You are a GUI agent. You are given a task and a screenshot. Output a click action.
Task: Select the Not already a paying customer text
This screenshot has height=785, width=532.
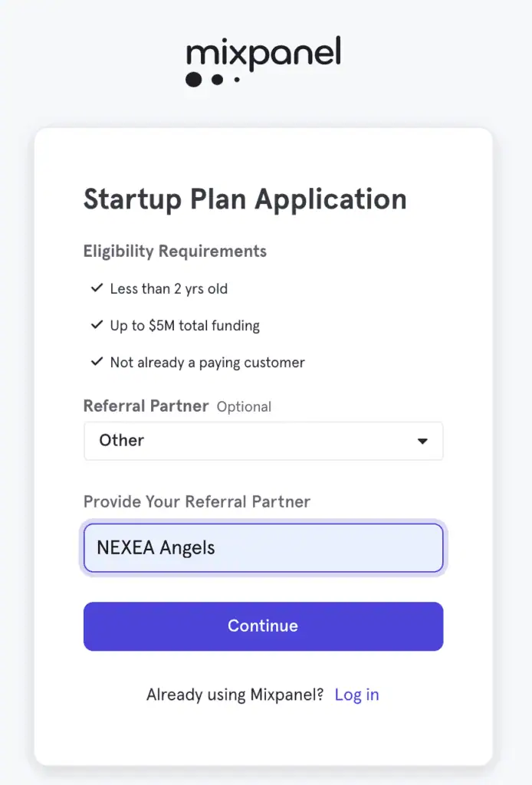(x=207, y=363)
